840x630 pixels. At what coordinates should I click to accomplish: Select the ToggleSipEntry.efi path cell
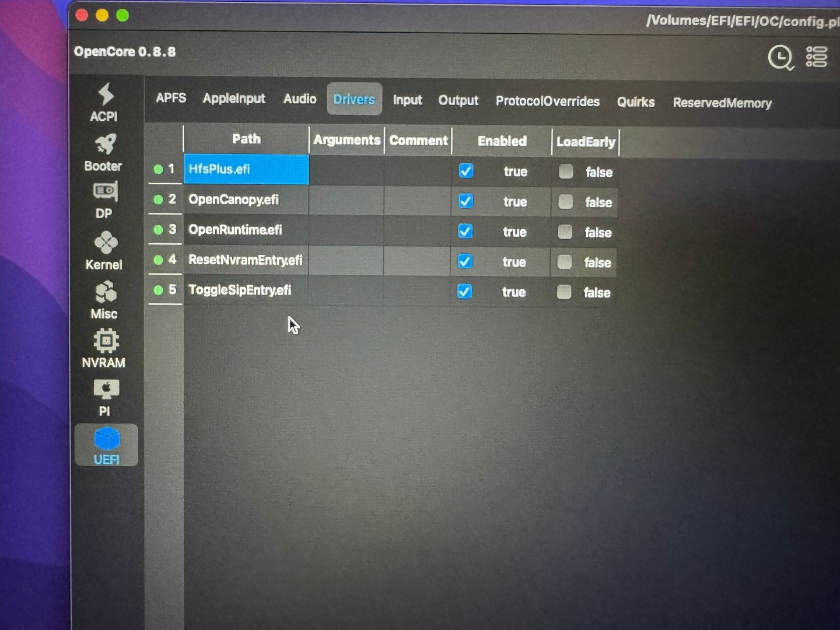coord(246,290)
